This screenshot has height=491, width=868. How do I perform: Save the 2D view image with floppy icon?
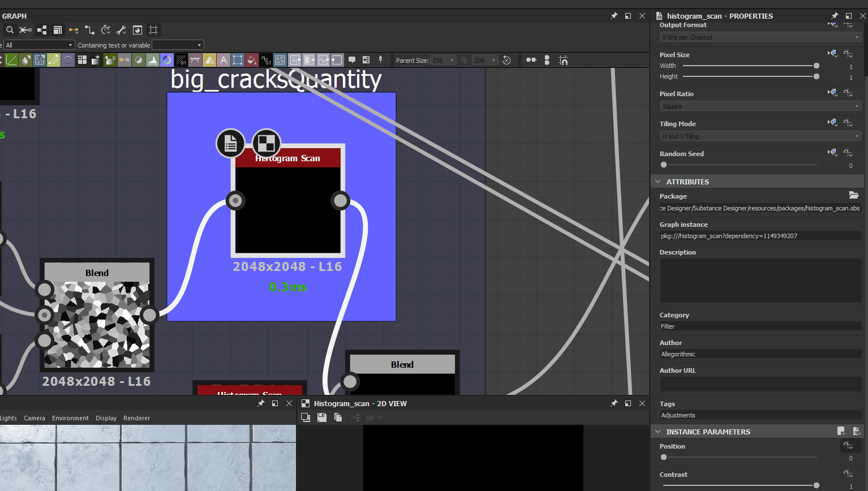(x=322, y=417)
